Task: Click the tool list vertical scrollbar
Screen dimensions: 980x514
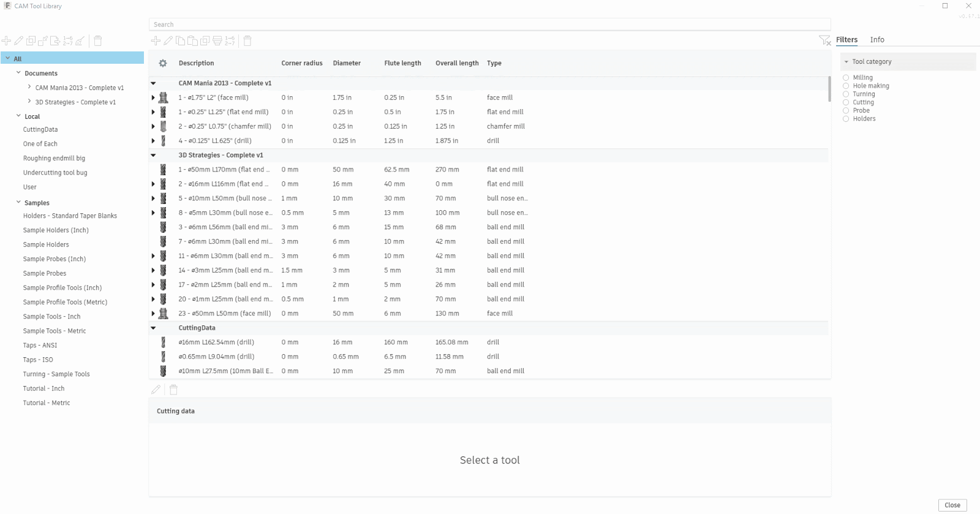Action: coord(829,89)
